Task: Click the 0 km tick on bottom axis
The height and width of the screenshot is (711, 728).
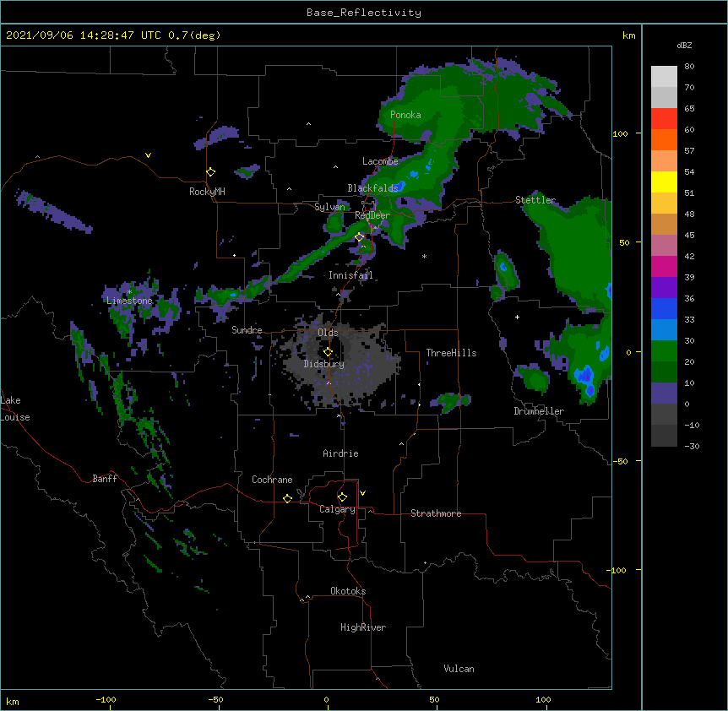Action: click(326, 699)
